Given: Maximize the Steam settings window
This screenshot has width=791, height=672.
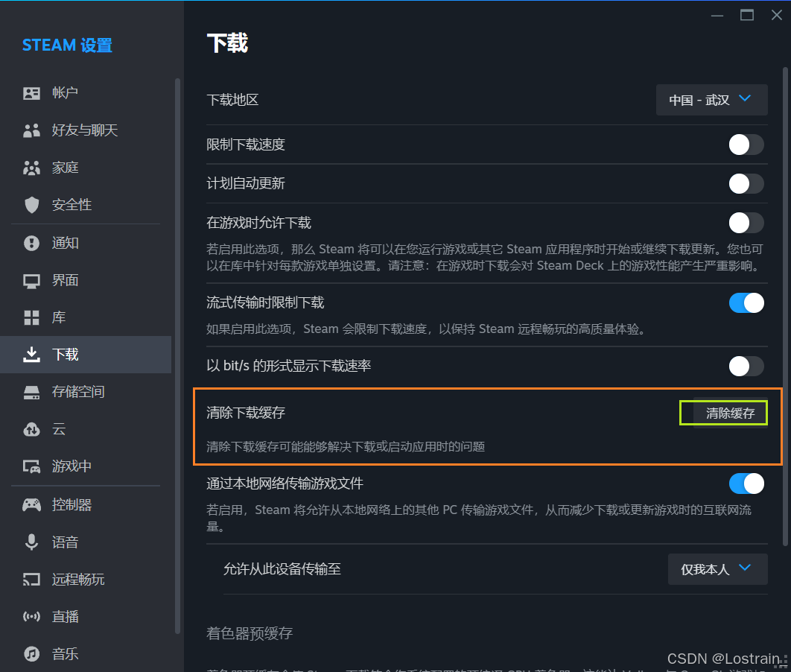Looking at the screenshot, I should tap(747, 15).
